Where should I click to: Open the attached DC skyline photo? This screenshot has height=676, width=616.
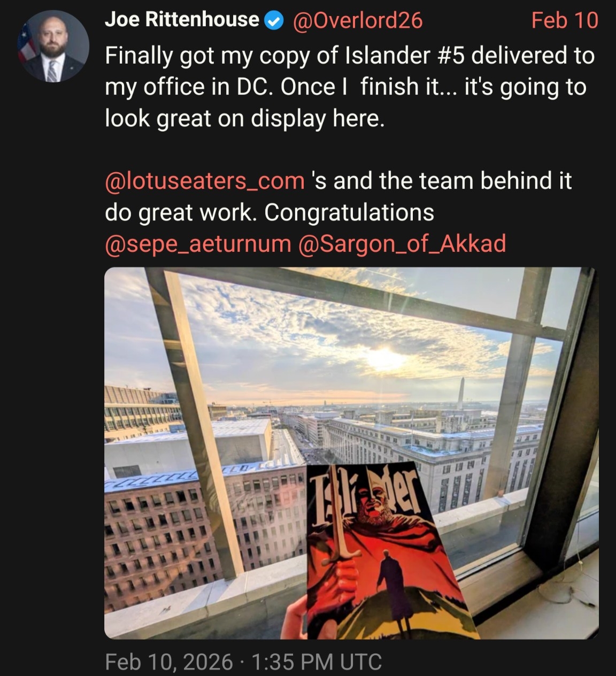point(351,453)
